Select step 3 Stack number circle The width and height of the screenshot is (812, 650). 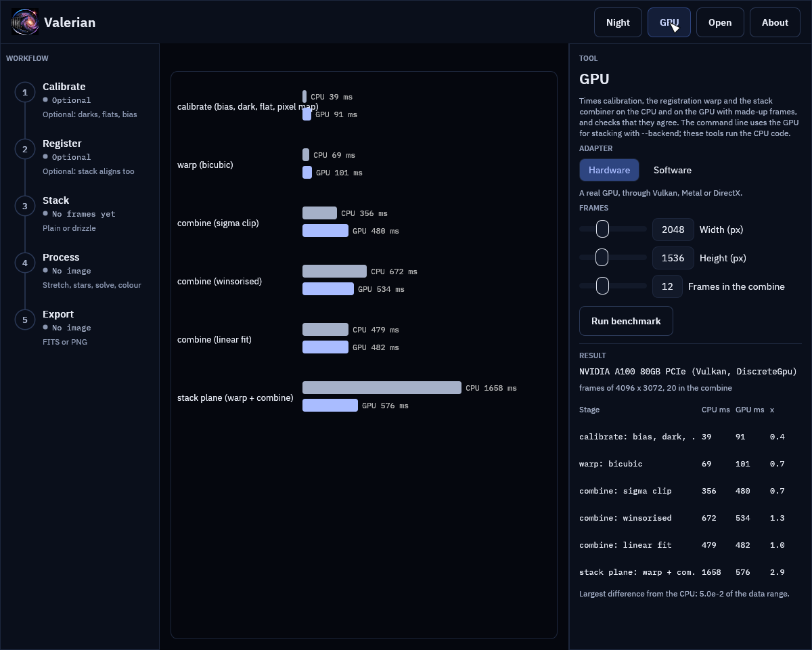[25, 206]
